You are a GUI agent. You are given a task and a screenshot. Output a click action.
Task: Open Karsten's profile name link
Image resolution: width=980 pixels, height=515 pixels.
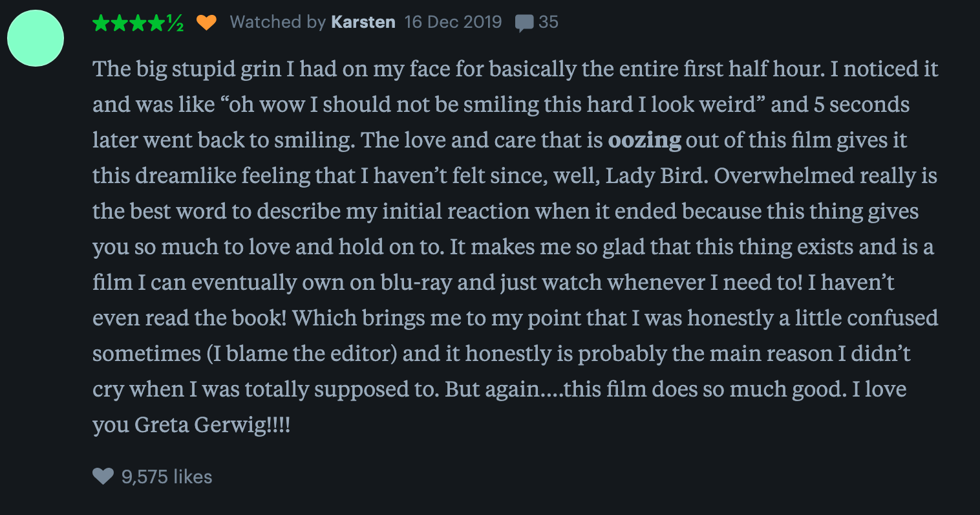(363, 22)
